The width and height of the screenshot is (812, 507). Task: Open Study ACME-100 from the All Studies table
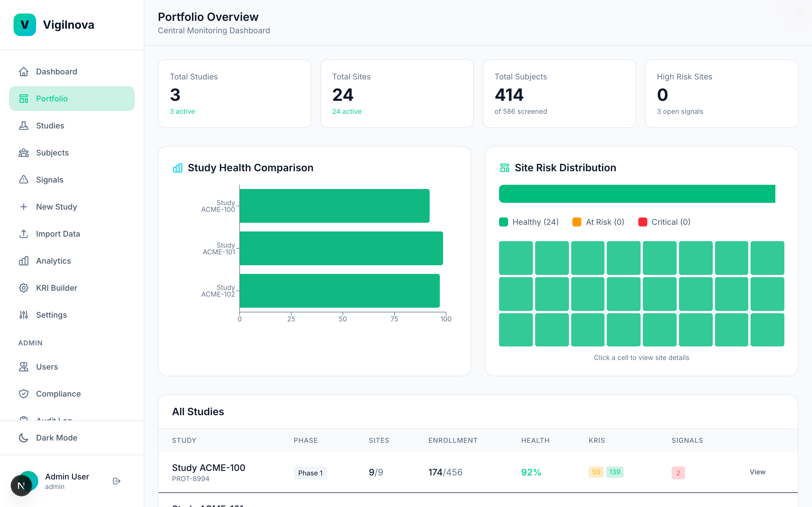point(208,468)
